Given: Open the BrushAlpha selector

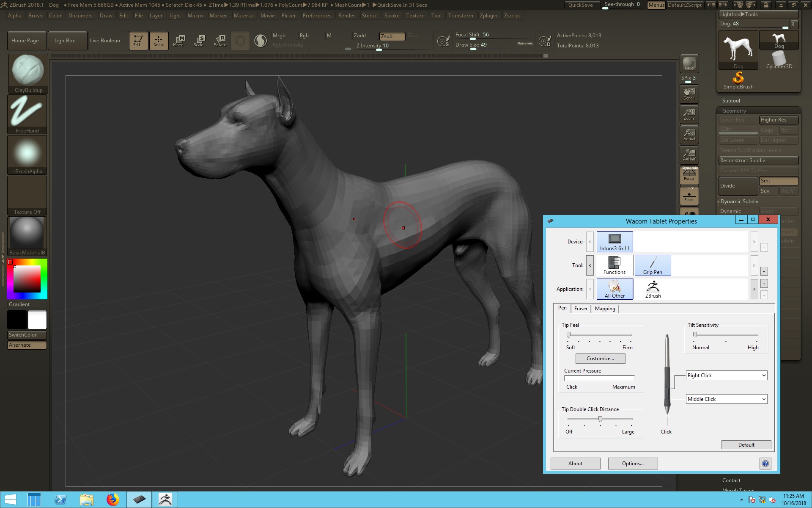Looking at the screenshot, I should (27, 155).
